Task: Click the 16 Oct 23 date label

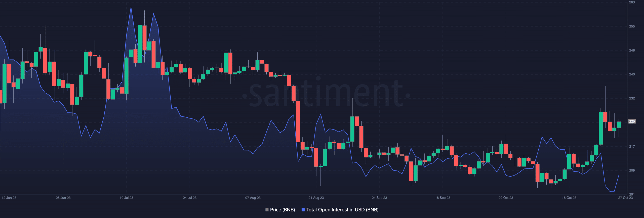Action: coord(569,198)
